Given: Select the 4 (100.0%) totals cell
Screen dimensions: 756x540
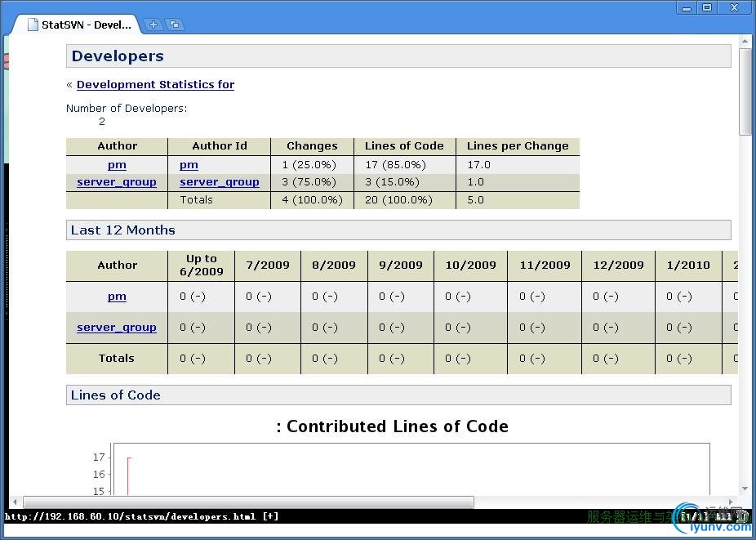Looking at the screenshot, I should point(313,200).
